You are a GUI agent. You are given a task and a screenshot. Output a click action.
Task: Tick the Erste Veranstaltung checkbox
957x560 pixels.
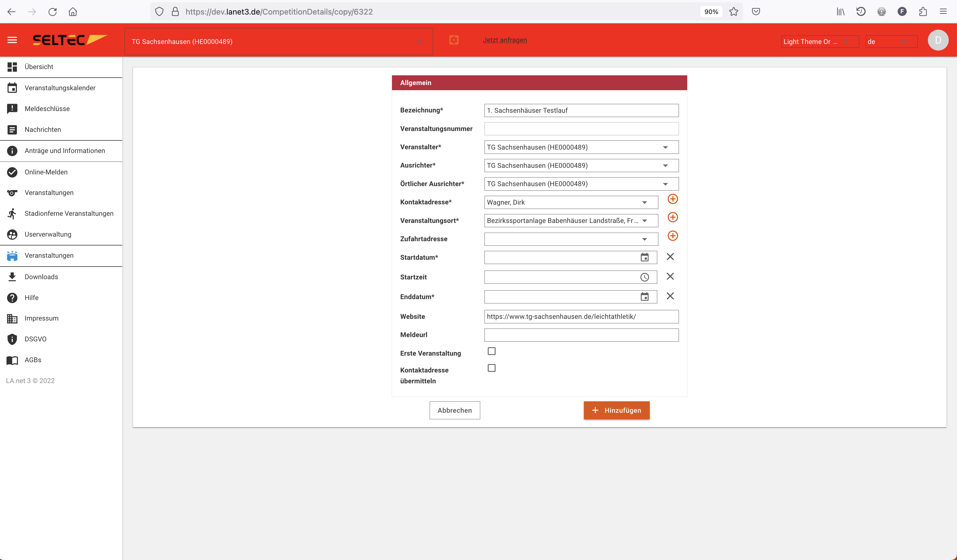(491, 351)
